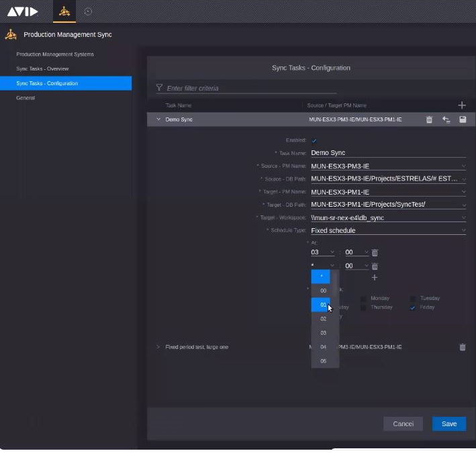Select hour 02 in the list
The width and height of the screenshot is (476, 453).
coord(321,319)
